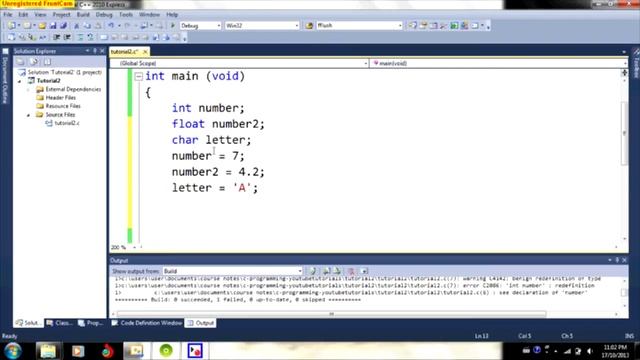Viewport: 640px width, 360px height.
Task: Click the Find Message icon in Output toolbar
Action: (x=313, y=271)
